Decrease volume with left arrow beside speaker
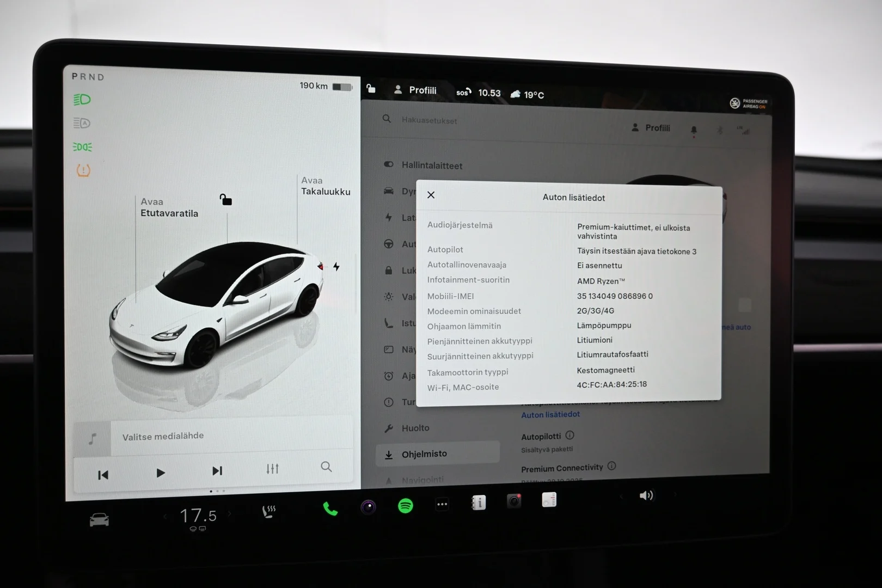882x588 pixels. pyautogui.click(x=621, y=496)
